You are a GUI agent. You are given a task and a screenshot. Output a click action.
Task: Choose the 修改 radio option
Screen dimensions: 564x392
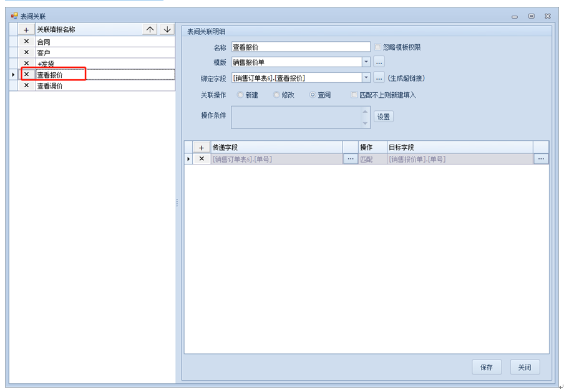277,95
